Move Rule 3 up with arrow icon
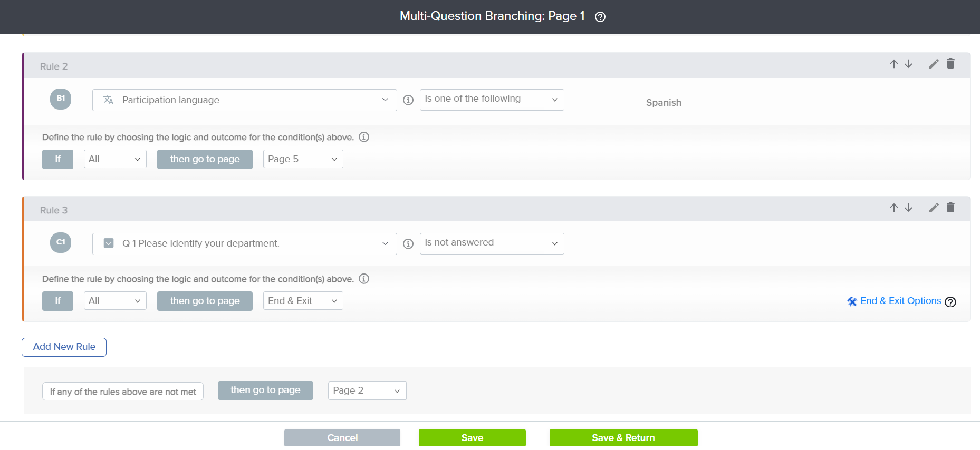Image resolution: width=980 pixels, height=450 pixels. (893, 208)
